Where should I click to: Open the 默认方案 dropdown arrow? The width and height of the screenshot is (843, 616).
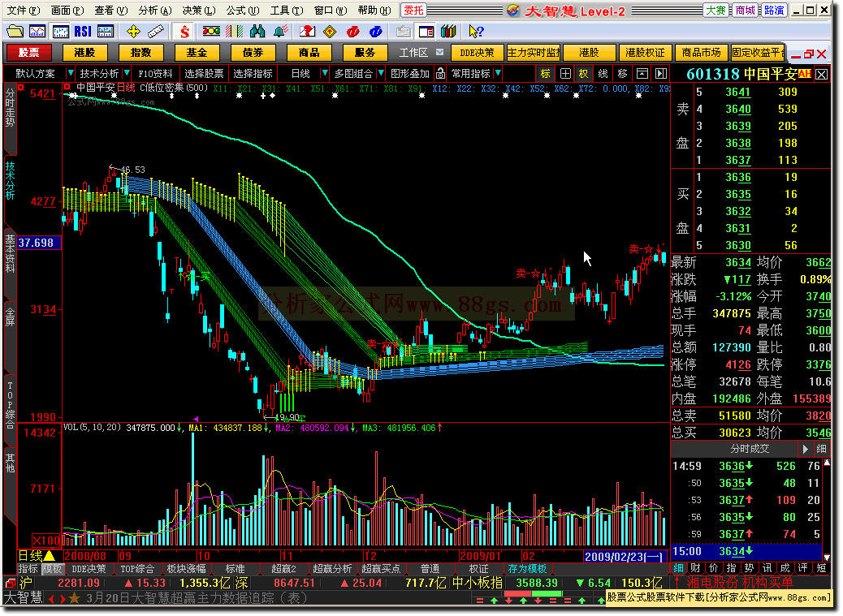(x=69, y=73)
